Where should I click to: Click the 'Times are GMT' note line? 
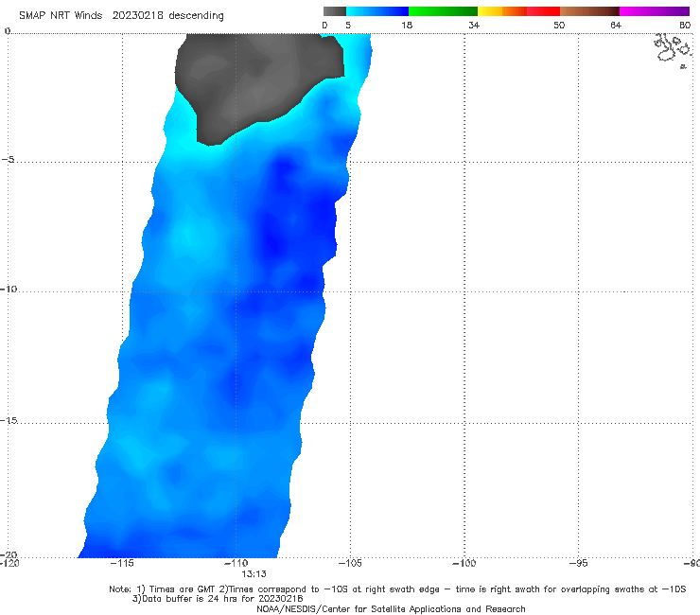(397, 589)
